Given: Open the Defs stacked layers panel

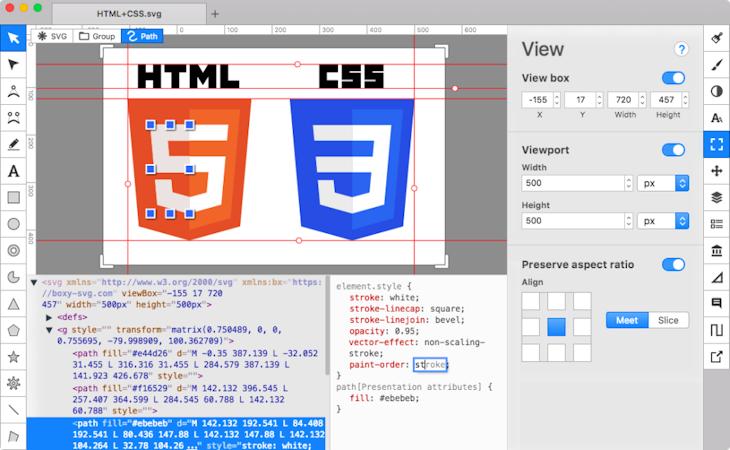Looking at the screenshot, I should (716, 197).
